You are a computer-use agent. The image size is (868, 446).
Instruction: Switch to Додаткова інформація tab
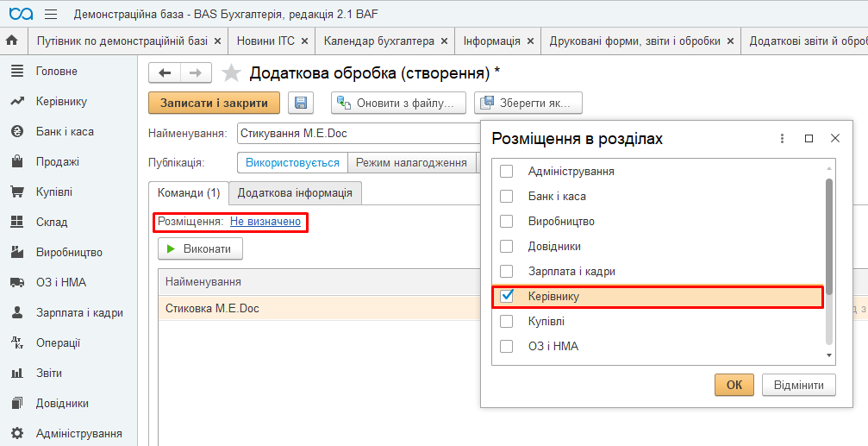295,193
